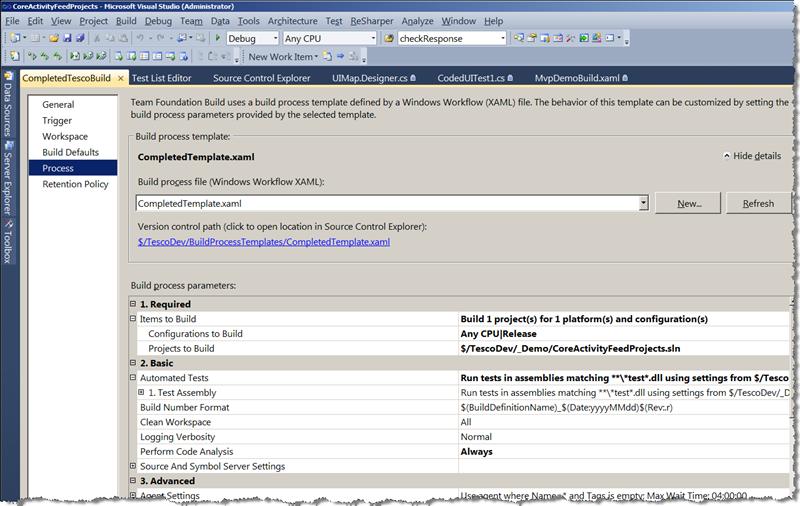The height and width of the screenshot is (506, 800).
Task: Select Trigger in build definition list
Action: (x=57, y=120)
